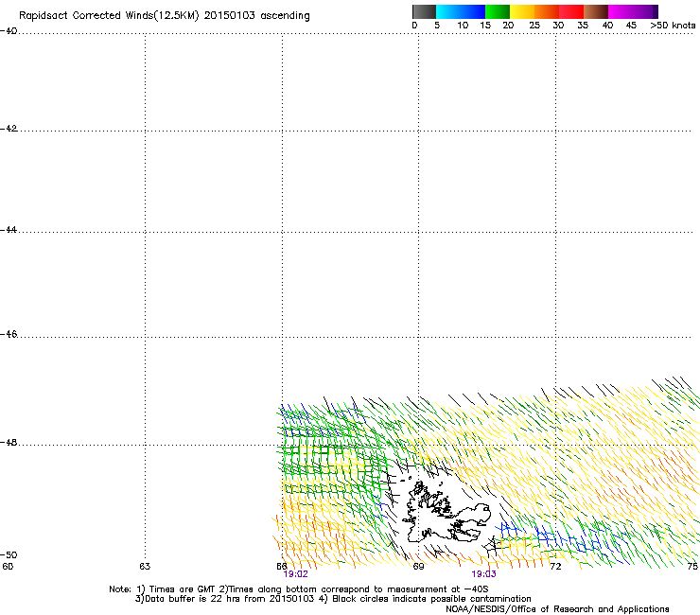Click the green 15-20 knots legend segment

[498, 11]
